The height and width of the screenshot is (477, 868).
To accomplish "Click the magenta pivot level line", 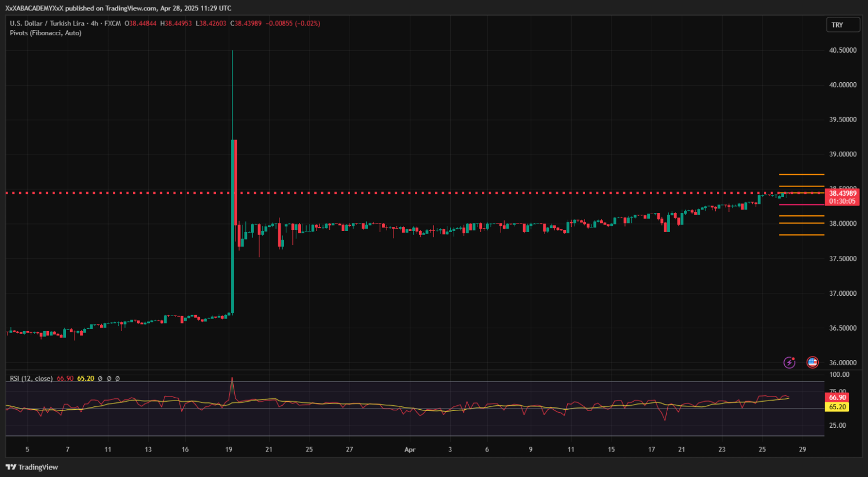I will [x=801, y=204].
